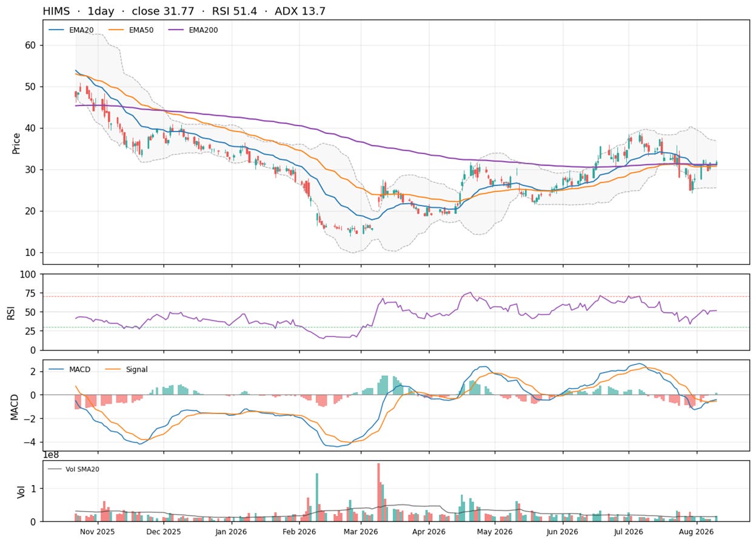Click the May 2026 x-axis label

coord(495,532)
